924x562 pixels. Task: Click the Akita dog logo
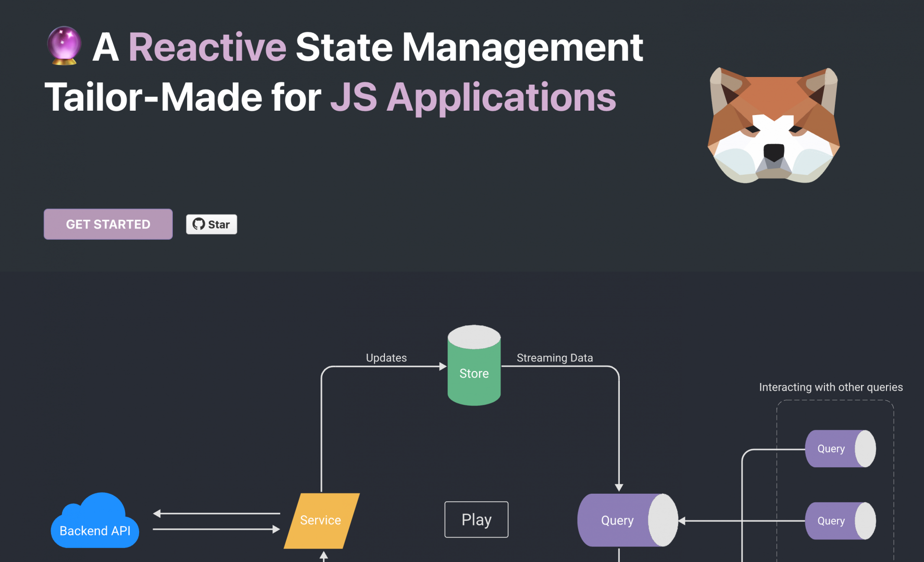tap(773, 125)
